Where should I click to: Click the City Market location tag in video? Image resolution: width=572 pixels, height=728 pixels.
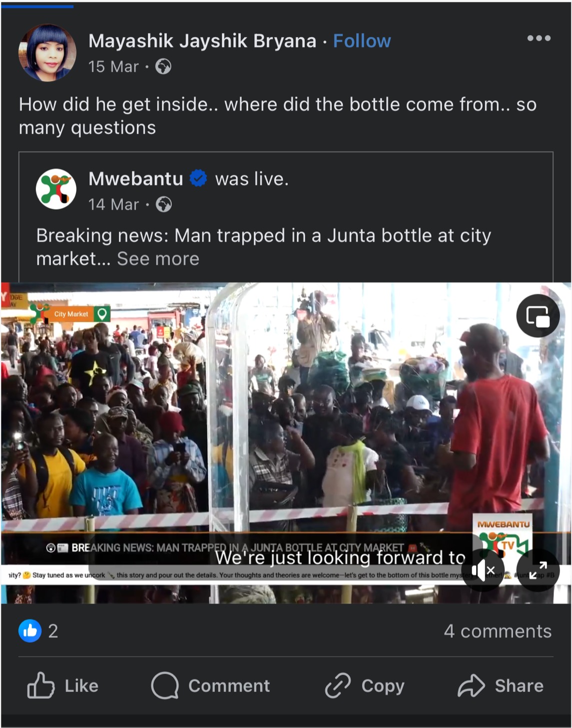click(x=71, y=314)
